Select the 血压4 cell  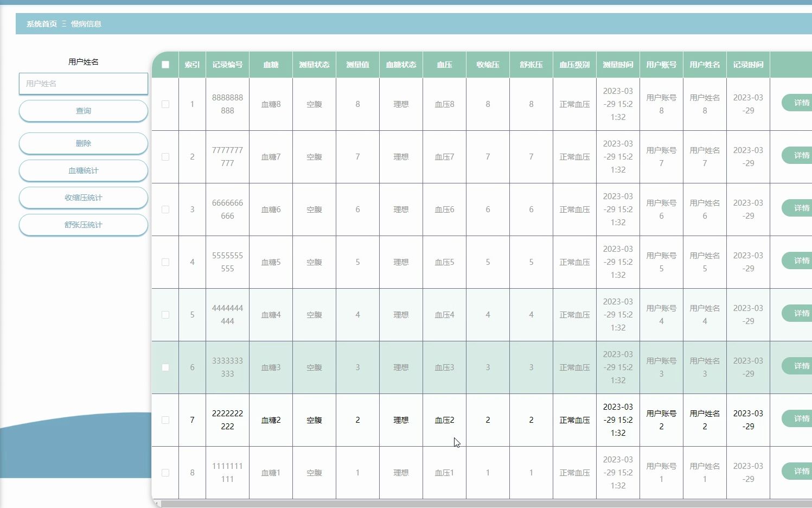444,315
